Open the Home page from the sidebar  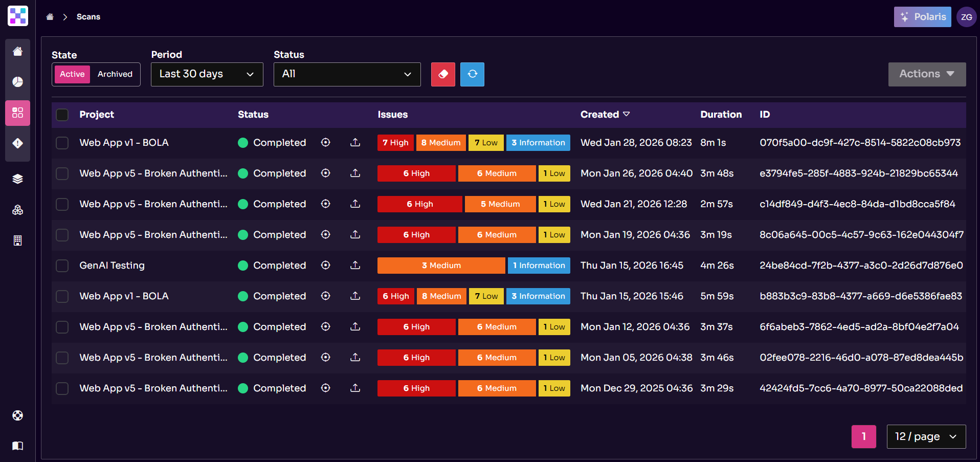pyautogui.click(x=17, y=51)
